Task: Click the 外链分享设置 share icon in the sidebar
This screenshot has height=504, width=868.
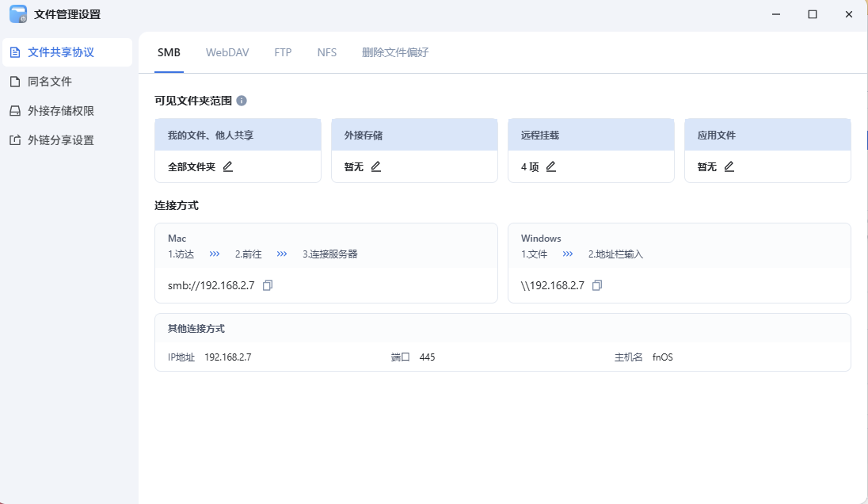Action: pos(16,141)
